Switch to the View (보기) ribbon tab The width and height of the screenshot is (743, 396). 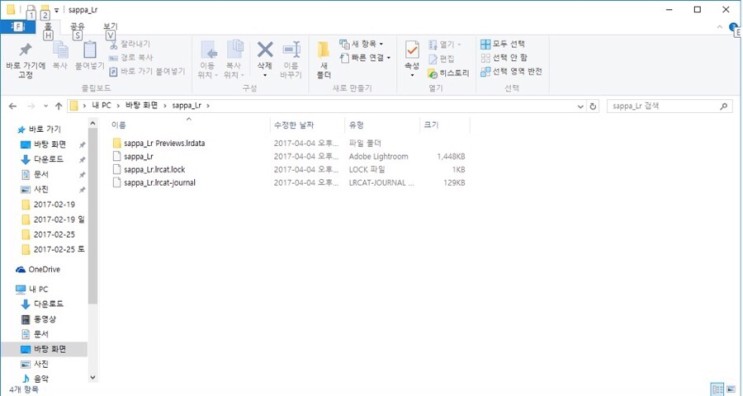[x=110, y=27]
